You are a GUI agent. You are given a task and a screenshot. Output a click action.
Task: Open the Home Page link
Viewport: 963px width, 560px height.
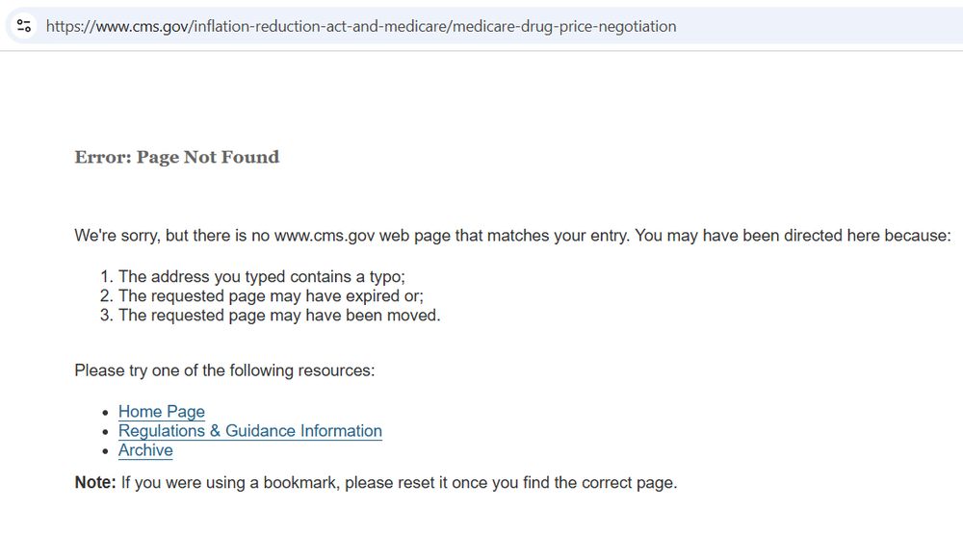[162, 412]
